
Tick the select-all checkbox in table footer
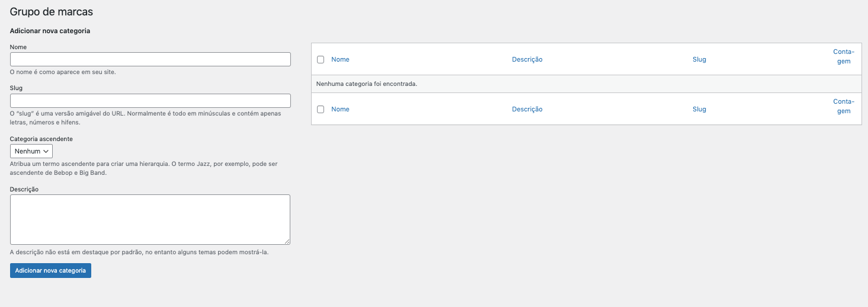[321, 109]
